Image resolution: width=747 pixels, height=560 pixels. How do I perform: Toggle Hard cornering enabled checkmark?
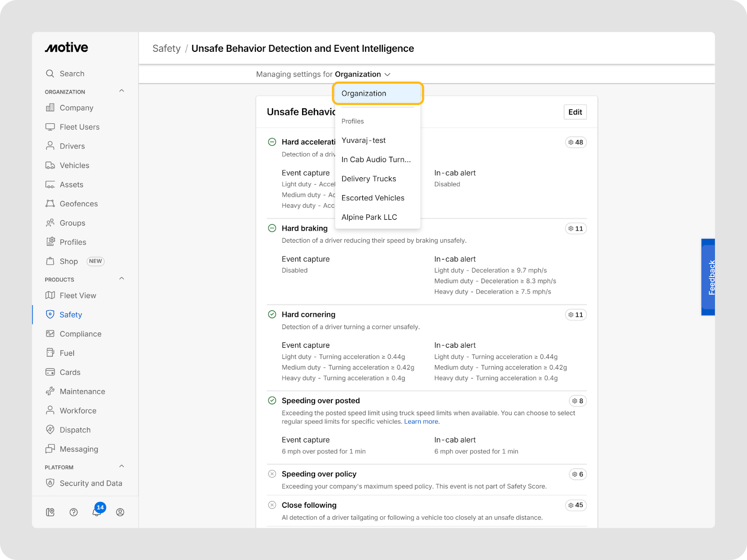[272, 315]
